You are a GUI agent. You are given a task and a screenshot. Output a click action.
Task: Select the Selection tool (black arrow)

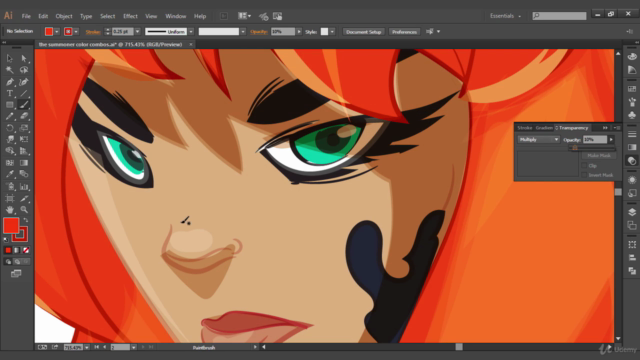pos(9,58)
